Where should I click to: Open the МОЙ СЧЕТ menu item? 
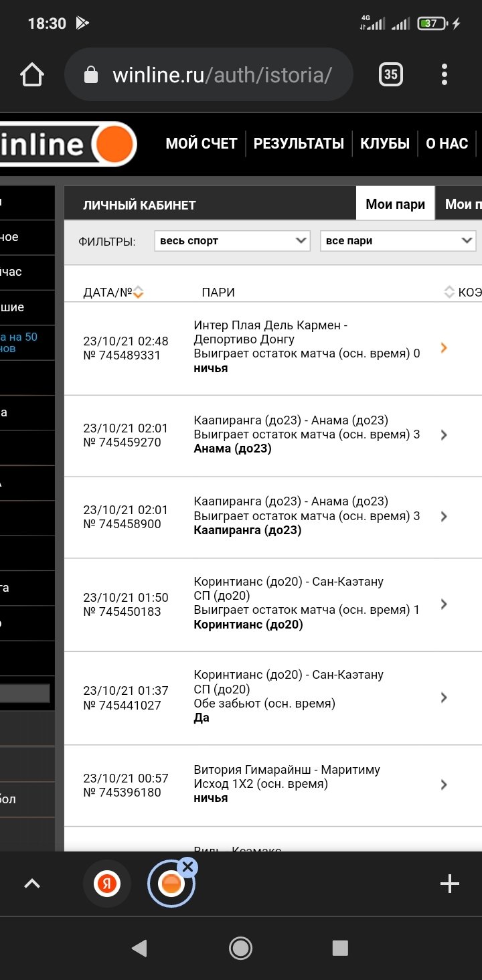(202, 143)
